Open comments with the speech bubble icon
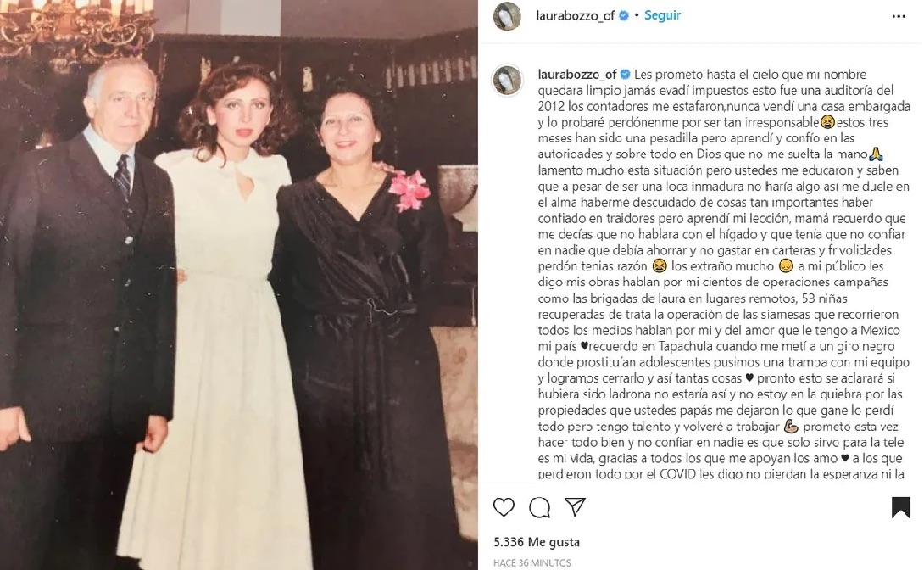Viewport: 924px width, 570px height. pos(539,507)
